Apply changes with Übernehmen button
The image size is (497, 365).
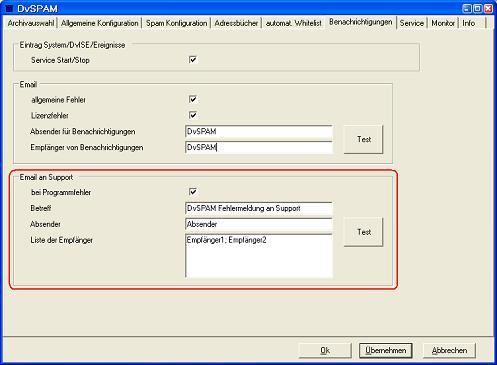pos(386,350)
